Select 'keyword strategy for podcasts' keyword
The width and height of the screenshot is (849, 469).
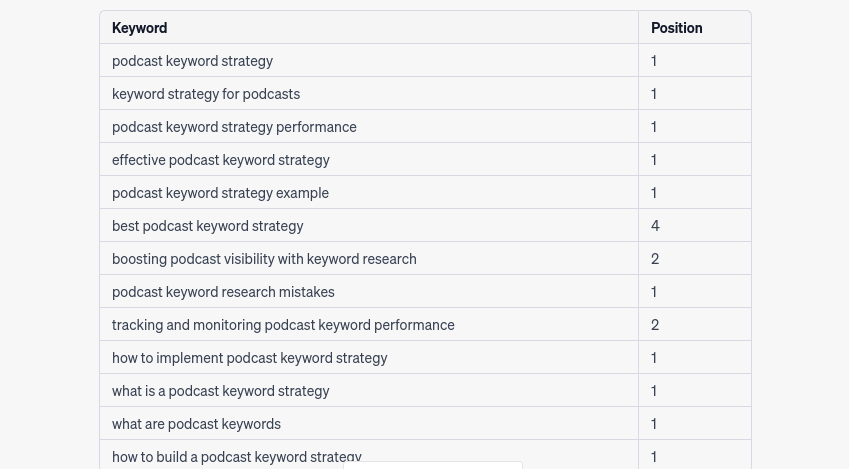(206, 94)
